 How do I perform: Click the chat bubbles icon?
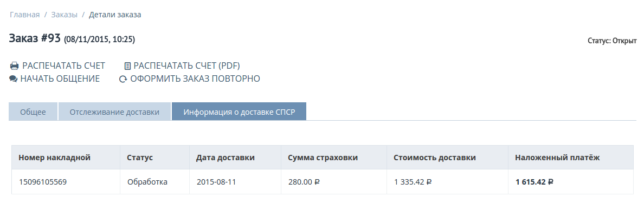click(13, 78)
